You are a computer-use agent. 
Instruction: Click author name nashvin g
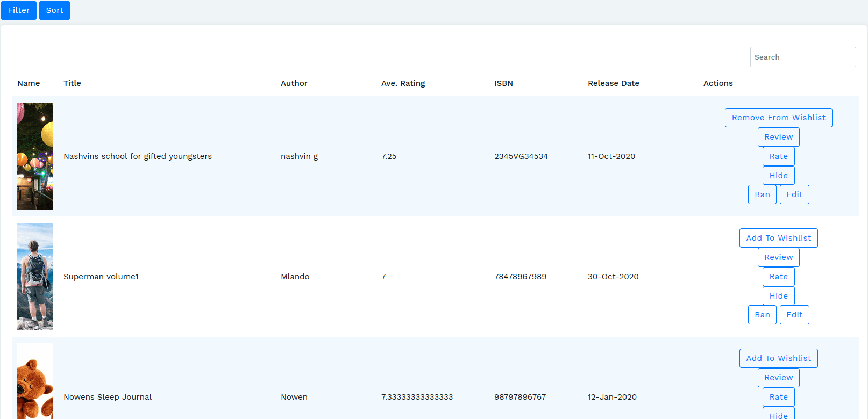[299, 156]
